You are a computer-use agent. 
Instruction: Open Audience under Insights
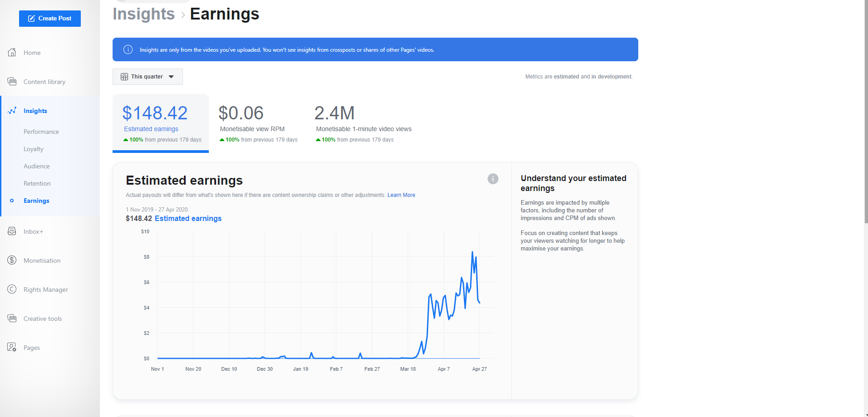click(x=37, y=166)
